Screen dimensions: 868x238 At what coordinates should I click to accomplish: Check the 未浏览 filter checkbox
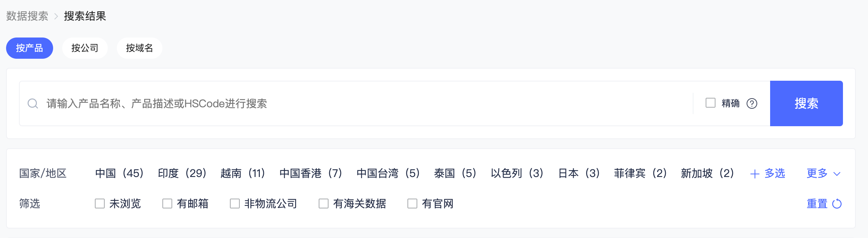point(100,204)
